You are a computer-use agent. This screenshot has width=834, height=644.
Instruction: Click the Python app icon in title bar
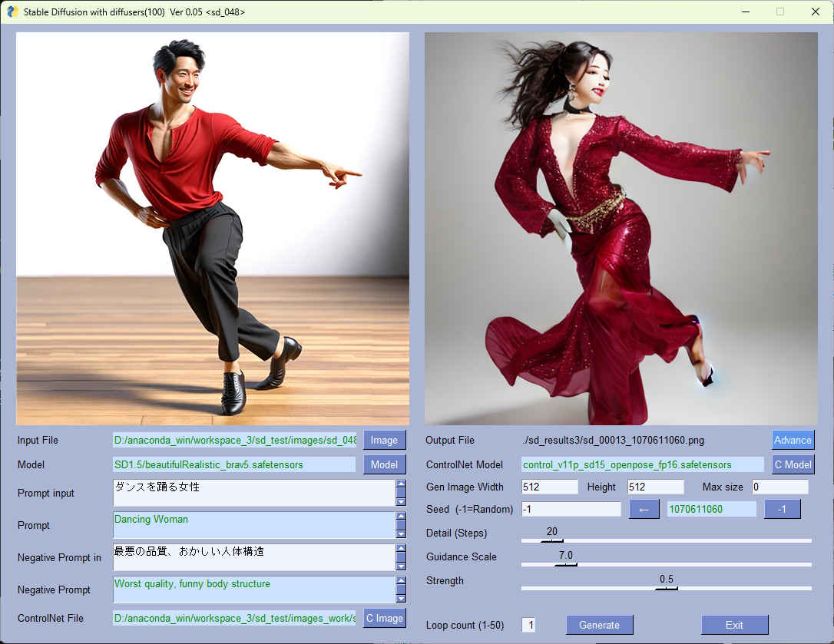12,12
